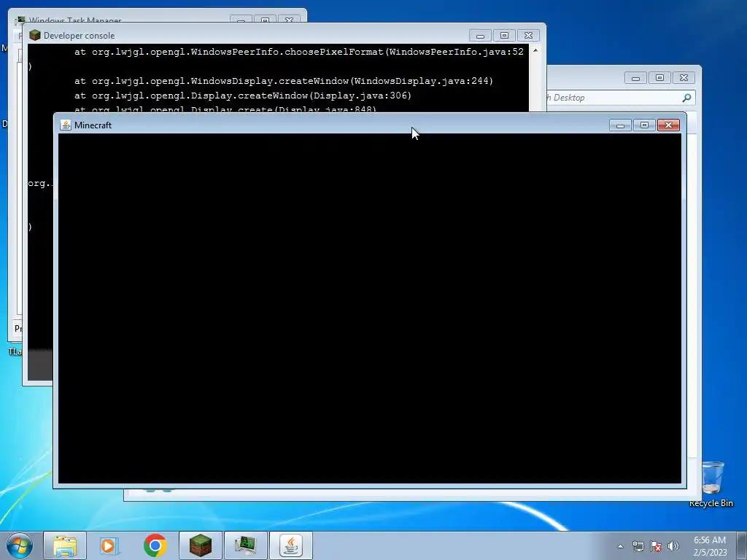
Task: Click the black Minecraft game canvas
Action: tap(370, 308)
